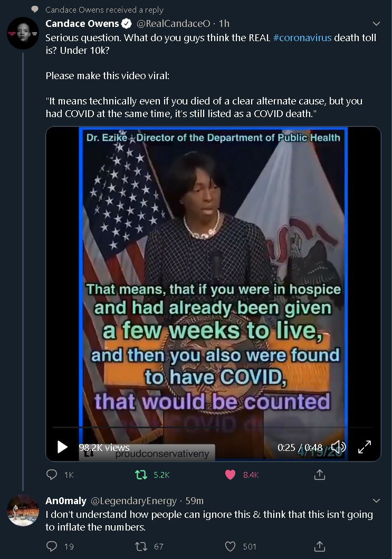
Task: Retweet An0maly's reply with 67 retweets
Action: tap(141, 546)
